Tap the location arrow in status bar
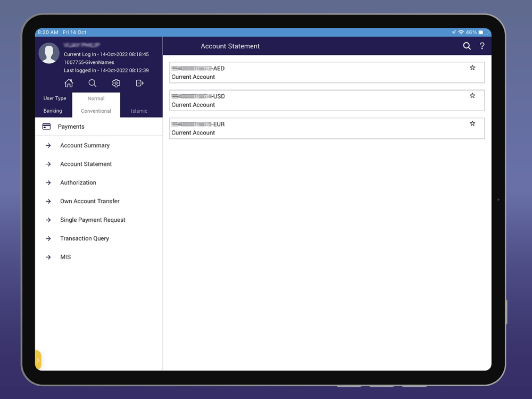The height and width of the screenshot is (399, 532). 454,32
